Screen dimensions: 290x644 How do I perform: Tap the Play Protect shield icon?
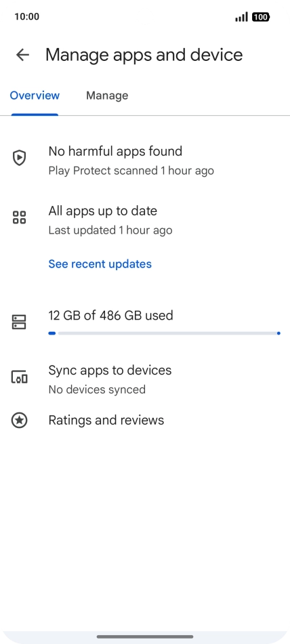[19, 158]
